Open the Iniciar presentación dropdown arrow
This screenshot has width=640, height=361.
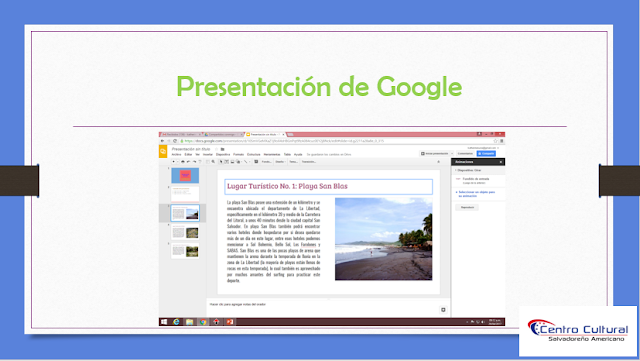click(452, 154)
